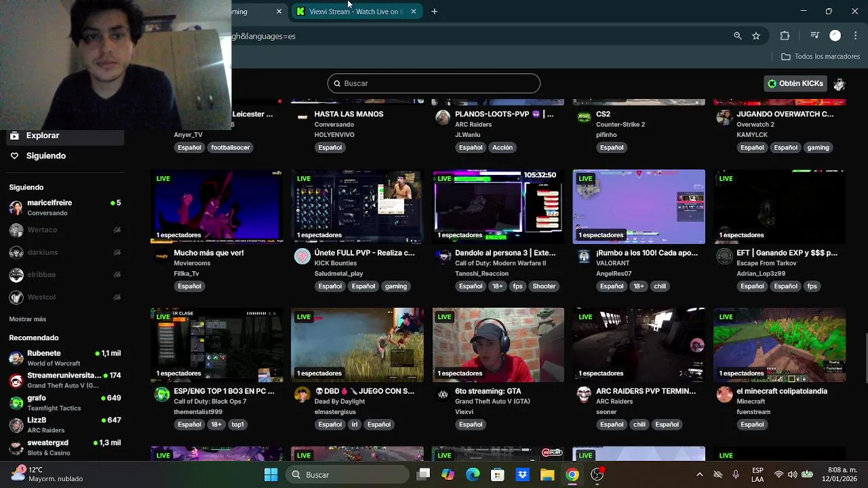Open the ¡Rumbo a los 100! VALORANT thumbnail
Image resolution: width=868 pixels, height=488 pixels.
(639, 207)
